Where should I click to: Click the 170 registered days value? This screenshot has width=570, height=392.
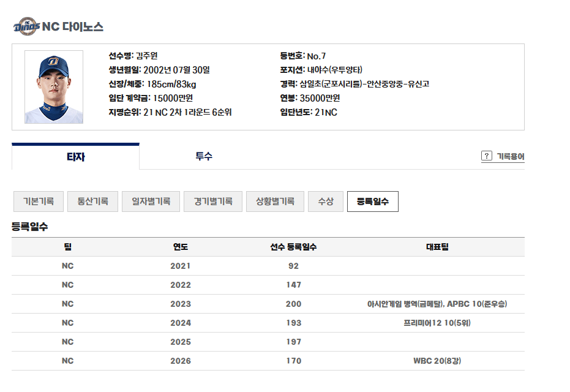294,361
